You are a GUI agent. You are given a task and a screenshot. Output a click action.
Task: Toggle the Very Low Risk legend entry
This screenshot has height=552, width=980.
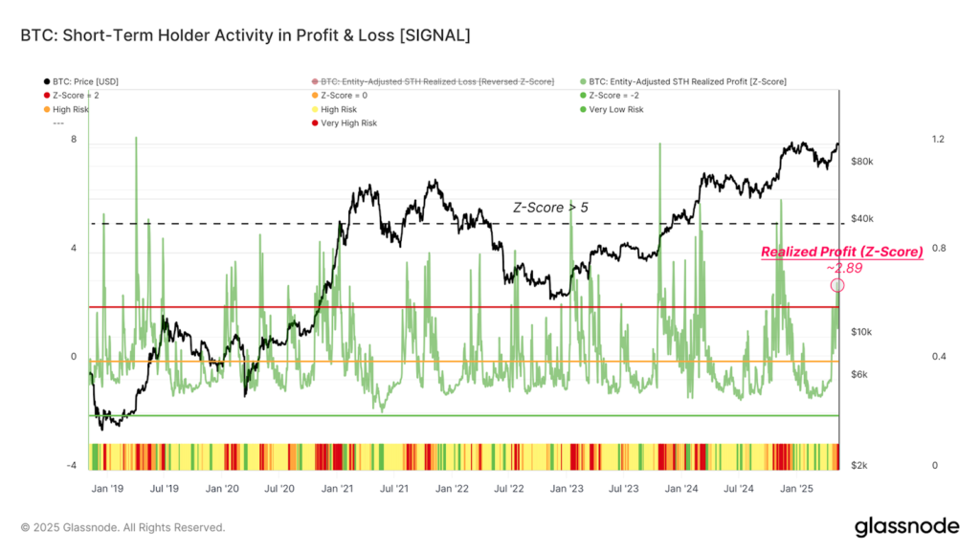(x=617, y=109)
